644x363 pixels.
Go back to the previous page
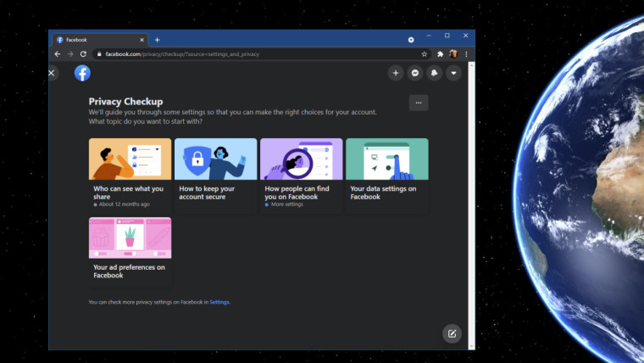tap(58, 54)
